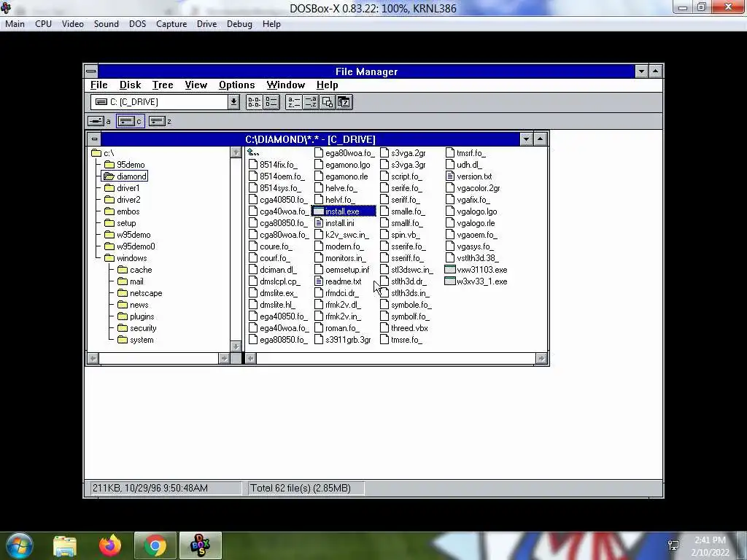Select the driver1 folder in tree
747x560 pixels.
pyautogui.click(x=122, y=188)
